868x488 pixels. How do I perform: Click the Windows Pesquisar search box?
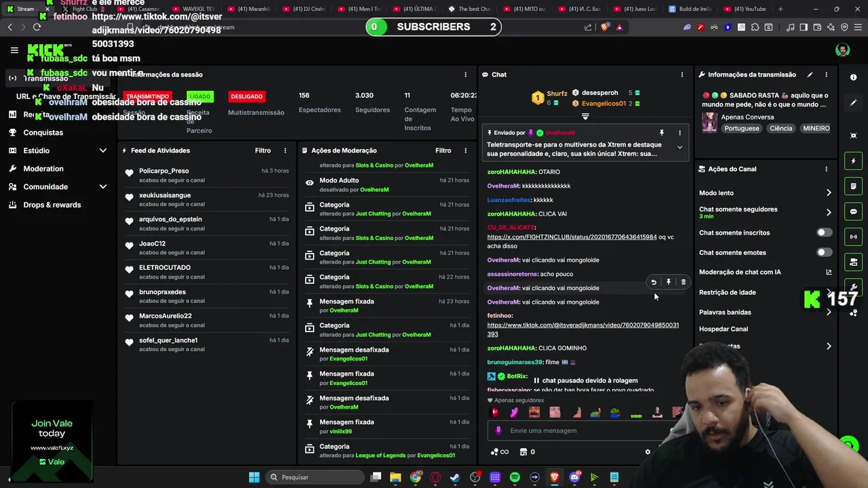pyautogui.click(x=314, y=477)
